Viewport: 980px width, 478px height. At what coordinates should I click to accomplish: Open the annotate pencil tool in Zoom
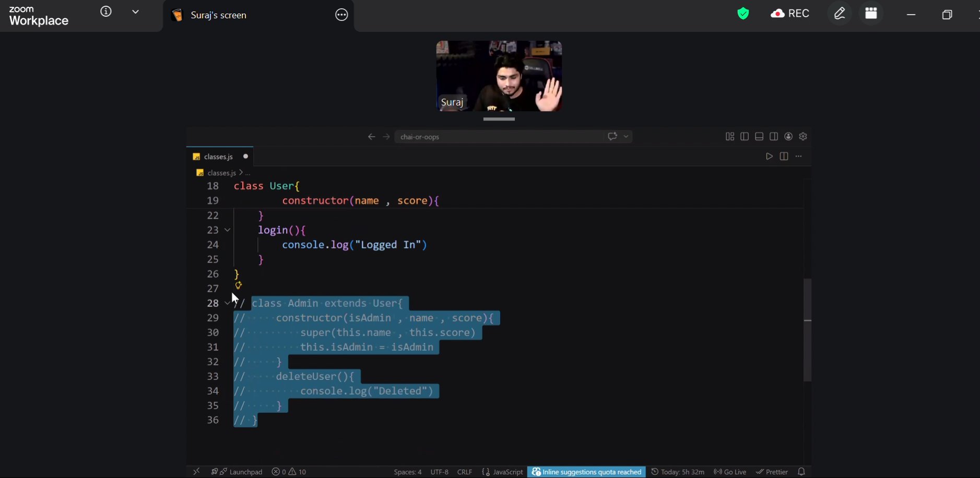click(x=840, y=14)
